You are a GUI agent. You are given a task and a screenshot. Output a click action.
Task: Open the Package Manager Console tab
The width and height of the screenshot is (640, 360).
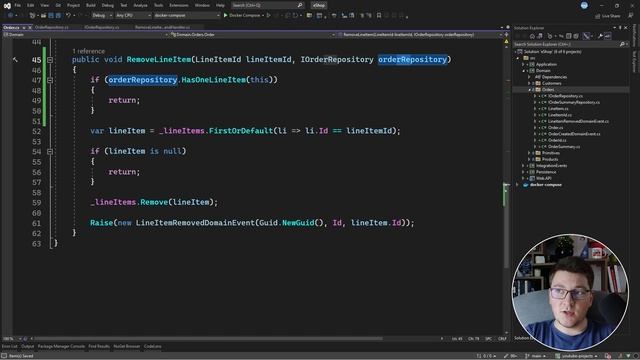point(61,347)
